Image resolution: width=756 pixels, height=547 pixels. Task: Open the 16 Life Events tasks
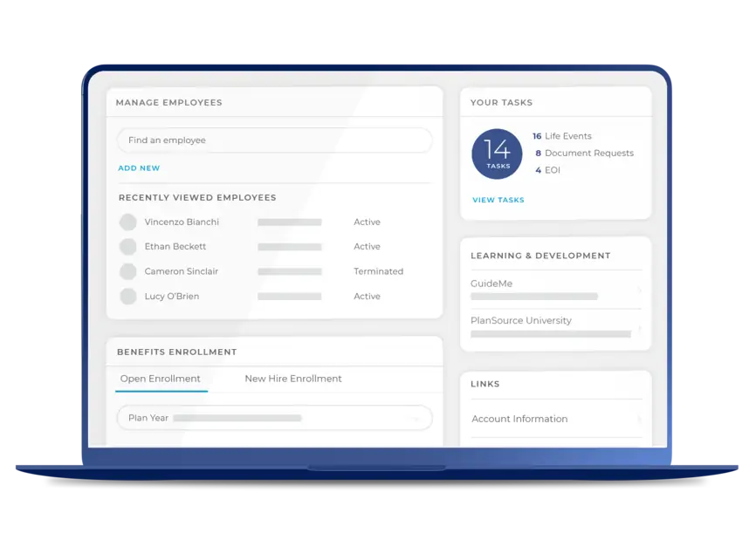562,136
